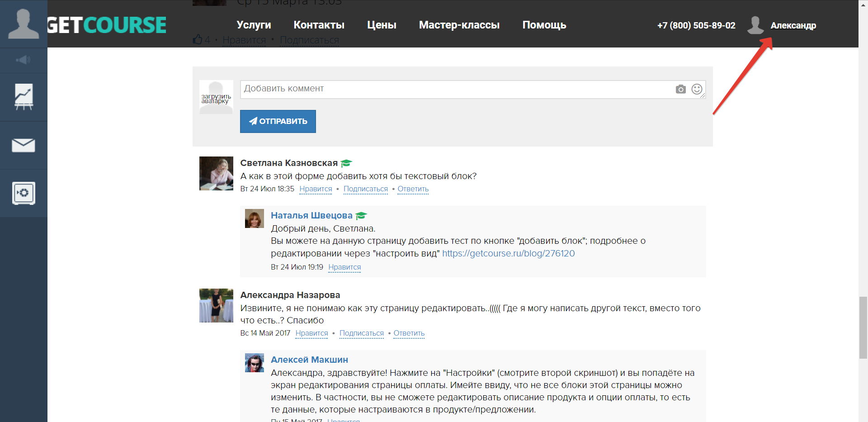Open the envelope messages icon
868x422 pixels.
24,145
